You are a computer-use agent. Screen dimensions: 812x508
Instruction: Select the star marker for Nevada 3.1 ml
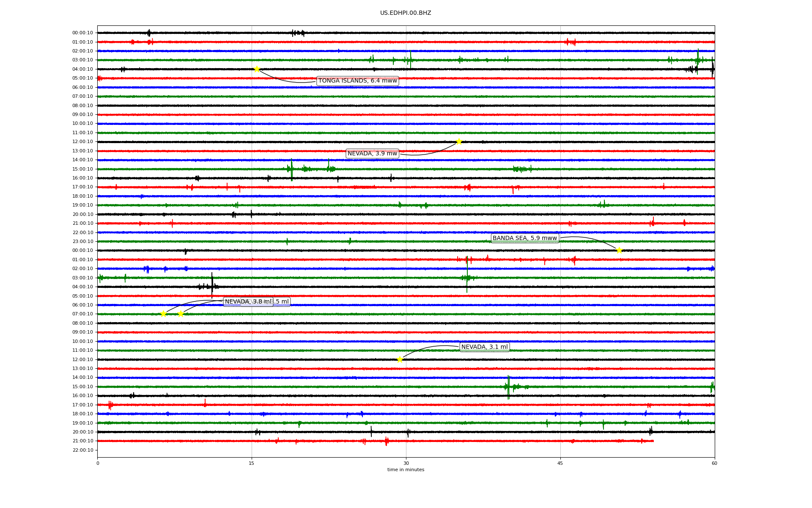400,359
